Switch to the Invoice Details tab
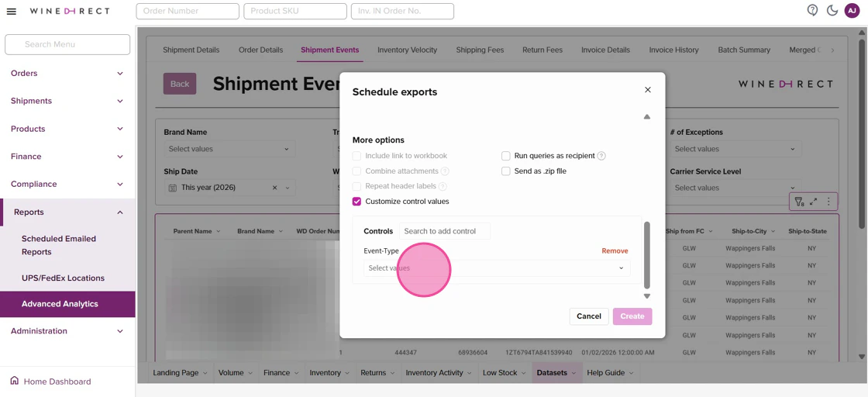 tap(605, 50)
